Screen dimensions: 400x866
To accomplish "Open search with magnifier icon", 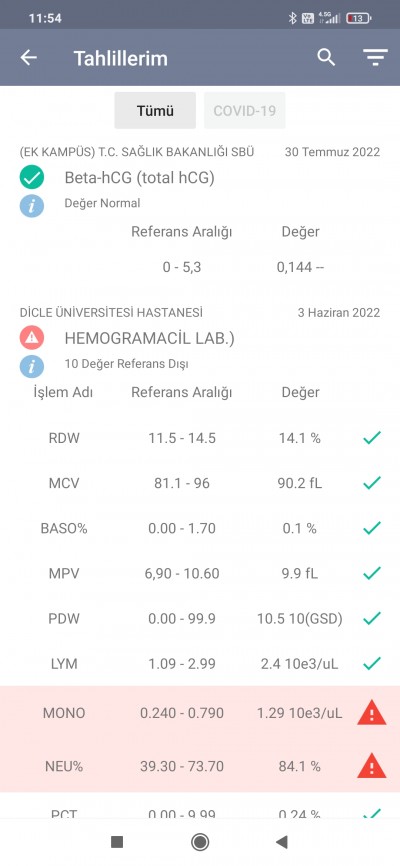I will tap(326, 57).
